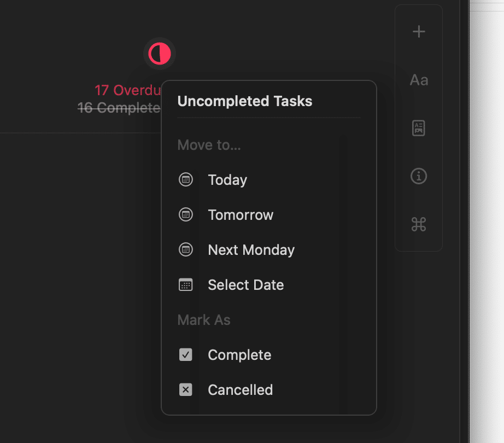
Task: Click the plus icon in sidebar
Action: [x=419, y=32]
